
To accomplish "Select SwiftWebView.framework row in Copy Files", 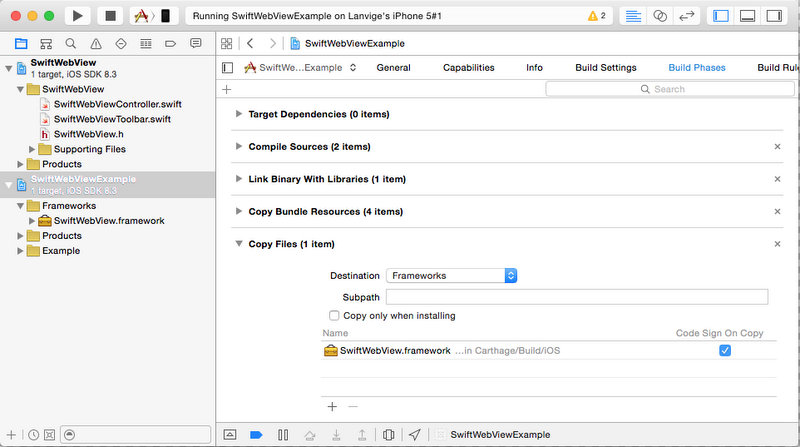I will 548,351.
